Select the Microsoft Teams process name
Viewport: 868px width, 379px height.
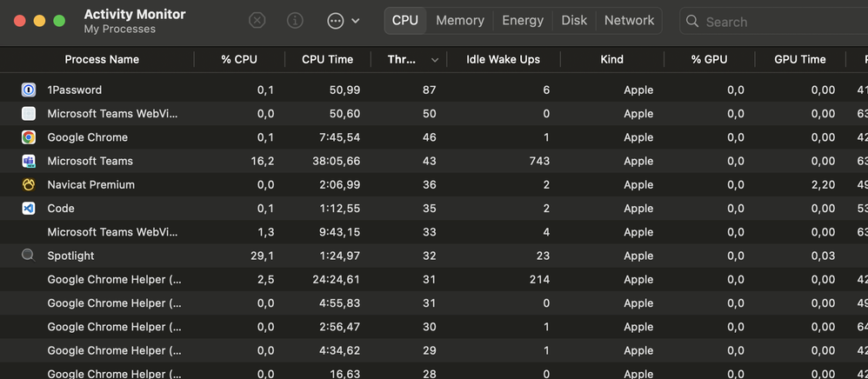pos(90,161)
